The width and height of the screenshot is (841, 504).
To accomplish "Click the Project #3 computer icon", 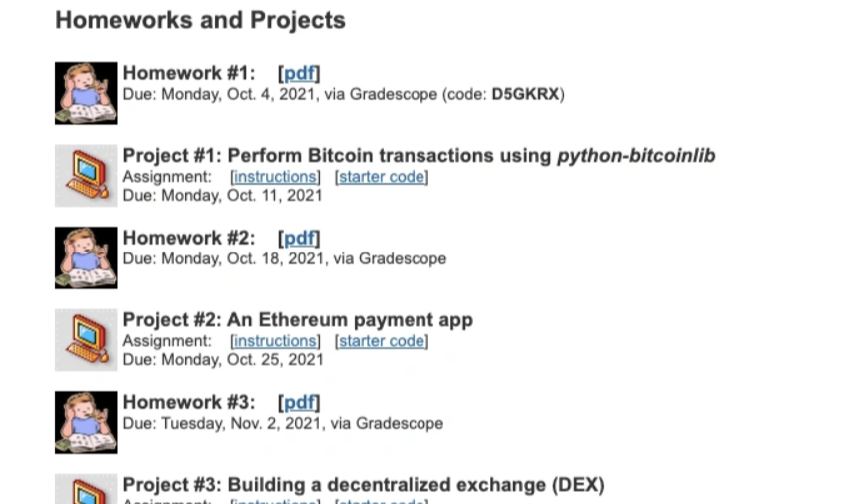I will click(x=86, y=488).
